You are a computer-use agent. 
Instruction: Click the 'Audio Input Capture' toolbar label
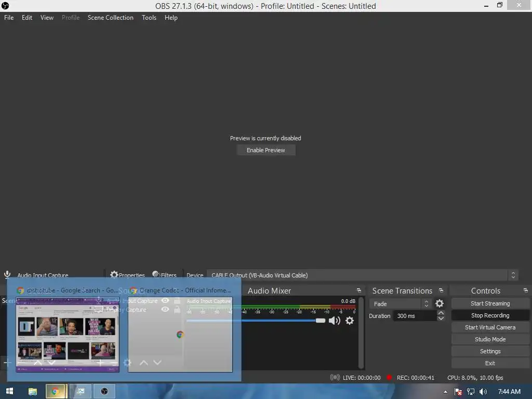click(x=43, y=275)
